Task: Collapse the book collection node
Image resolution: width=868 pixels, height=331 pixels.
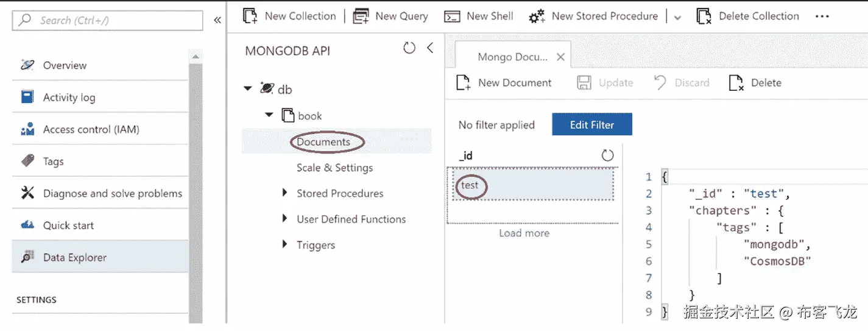Action: click(x=269, y=115)
